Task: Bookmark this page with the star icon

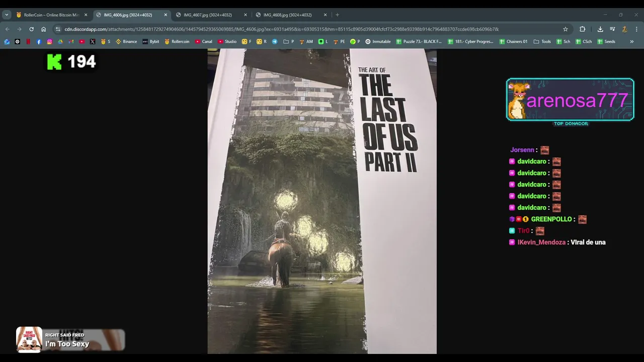Action: 566,29
